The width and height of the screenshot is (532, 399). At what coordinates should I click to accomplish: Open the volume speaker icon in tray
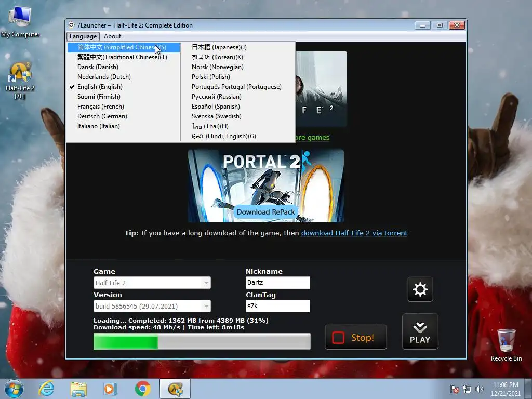click(479, 389)
